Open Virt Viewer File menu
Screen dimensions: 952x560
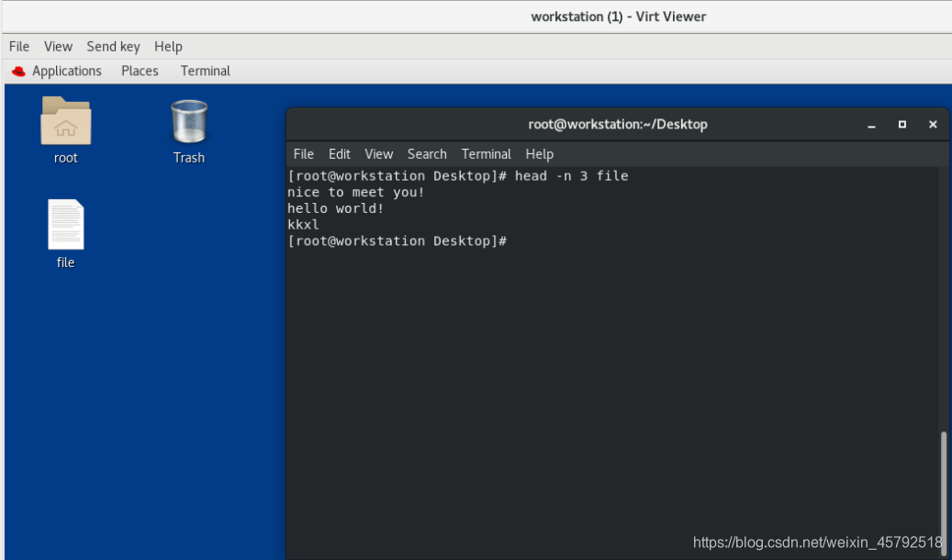click(19, 46)
